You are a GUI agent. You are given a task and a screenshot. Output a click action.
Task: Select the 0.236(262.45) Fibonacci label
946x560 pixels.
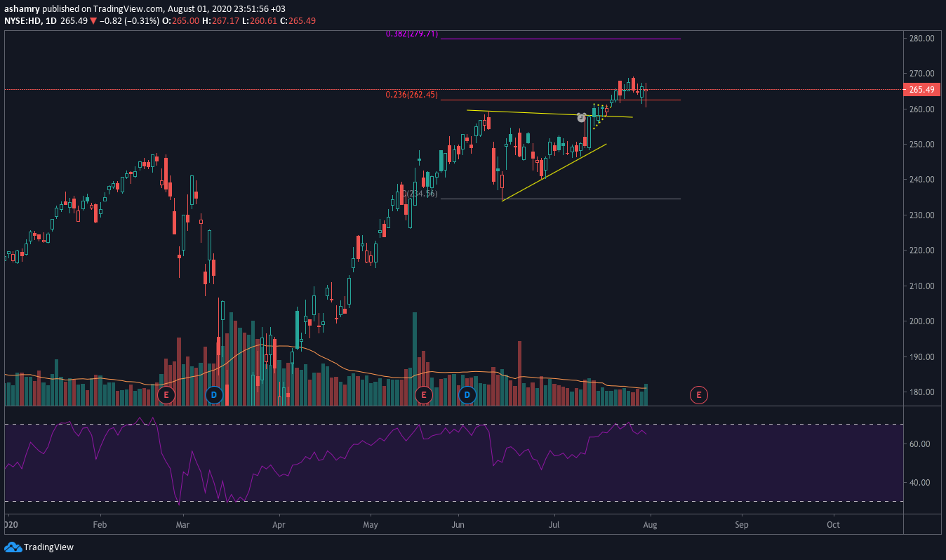point(412,95)
